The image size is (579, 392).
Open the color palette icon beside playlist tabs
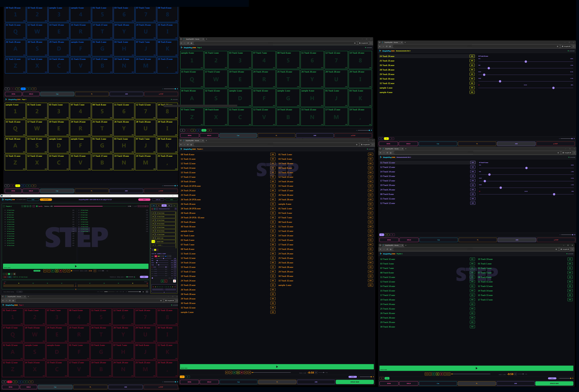[x=14, y=274]
